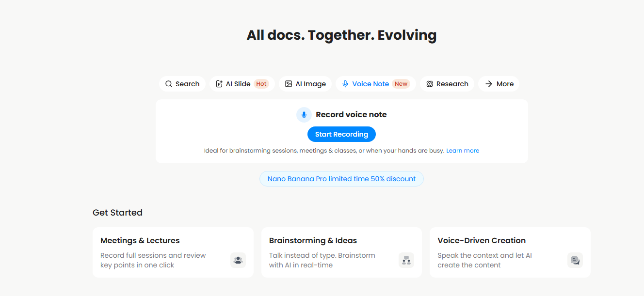Click the AI Image picture icon
The height and width of the screenshot is (296, 644).
click(289, 84)
